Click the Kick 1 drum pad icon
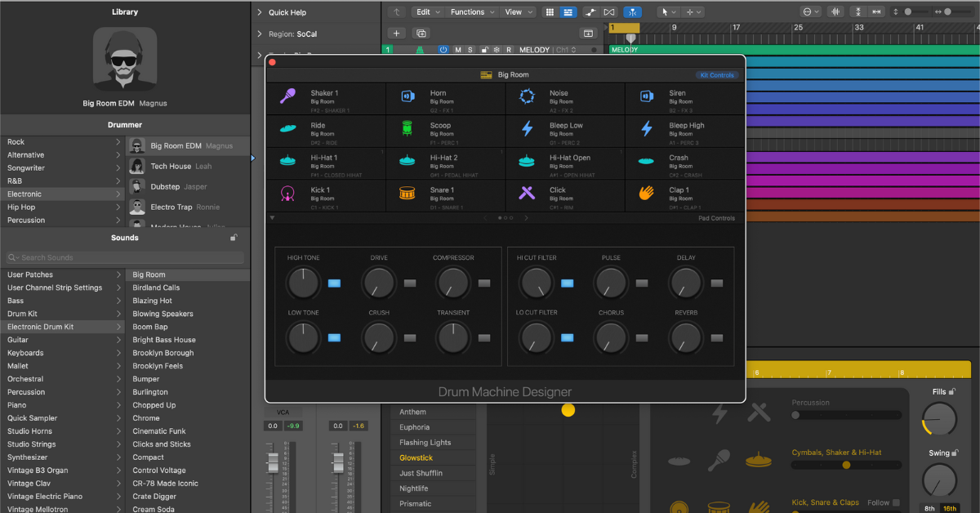This screenshot has height=513, width=980. (287, 194)
